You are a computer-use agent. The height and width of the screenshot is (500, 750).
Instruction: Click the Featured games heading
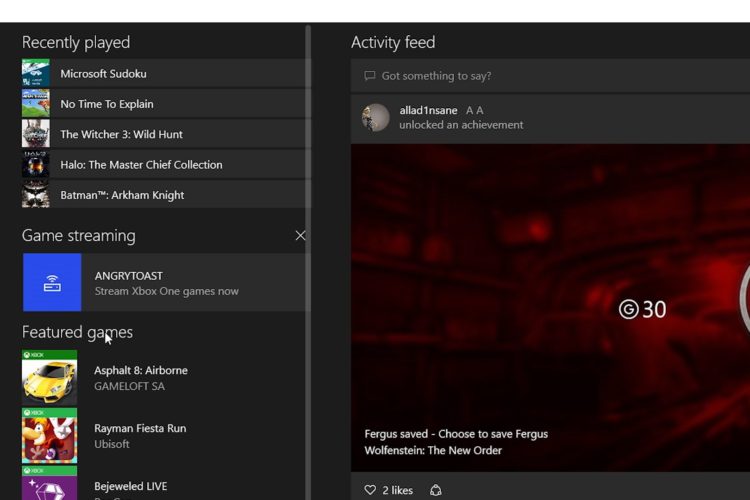coord(77,332)
